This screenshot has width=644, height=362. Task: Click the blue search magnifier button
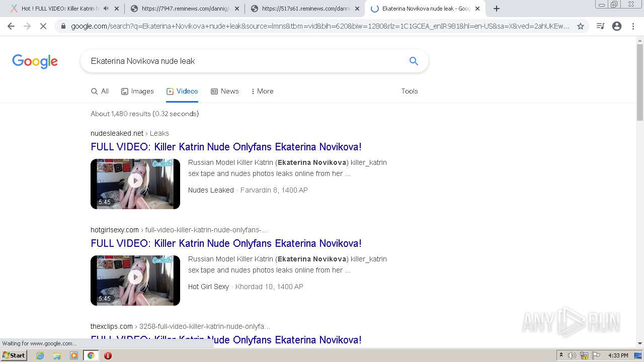414,61
